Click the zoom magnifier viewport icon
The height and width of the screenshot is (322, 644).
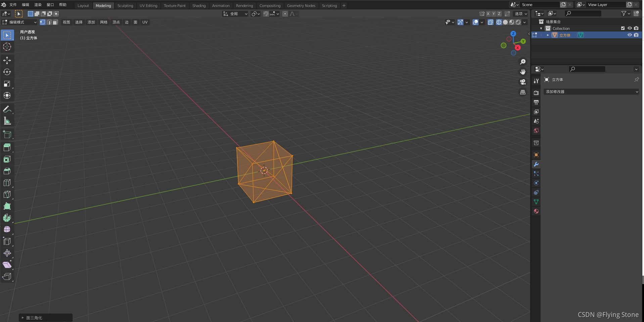pos(523,62)
